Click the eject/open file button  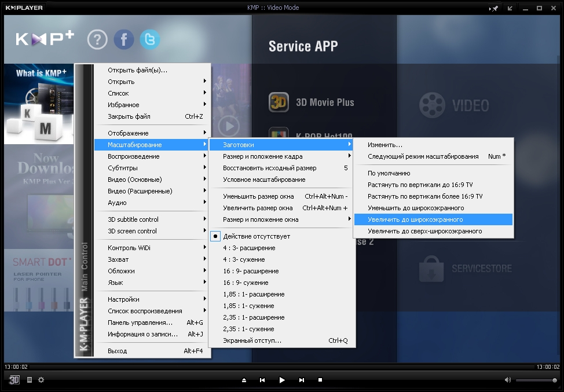coord(244,380)
